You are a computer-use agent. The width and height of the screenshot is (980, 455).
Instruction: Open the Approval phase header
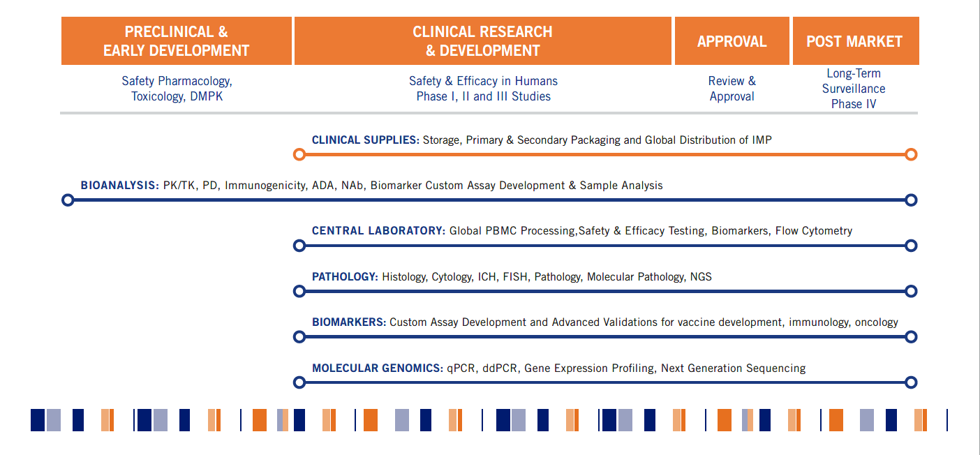(x=732, y=41)
